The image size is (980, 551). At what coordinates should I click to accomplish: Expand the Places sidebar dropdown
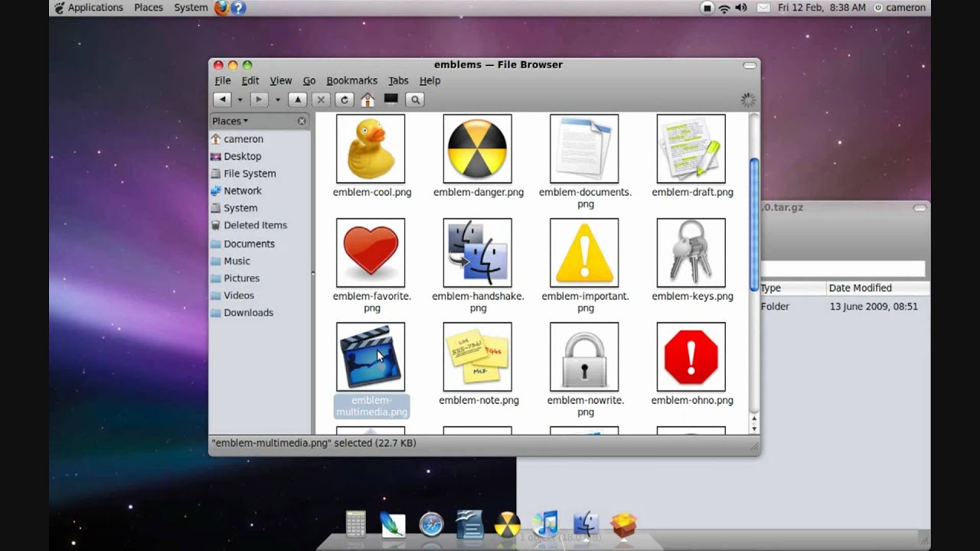(x=230, y=121)
